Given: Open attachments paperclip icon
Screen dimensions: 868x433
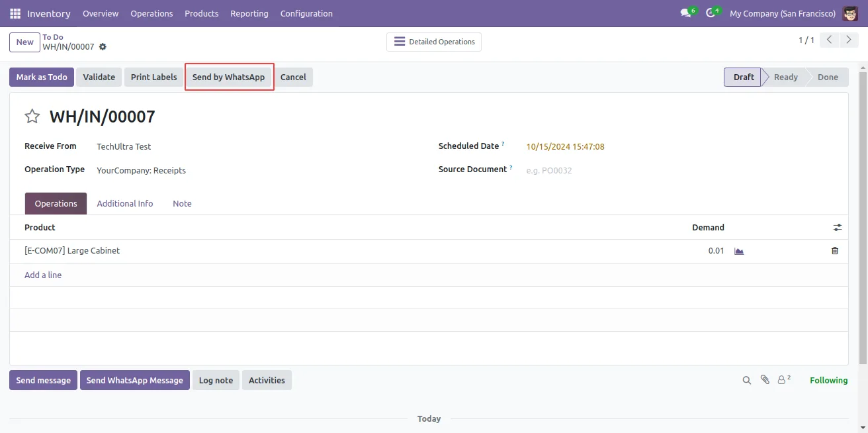Looking at the screenshot, I should [x=765, y=380].
